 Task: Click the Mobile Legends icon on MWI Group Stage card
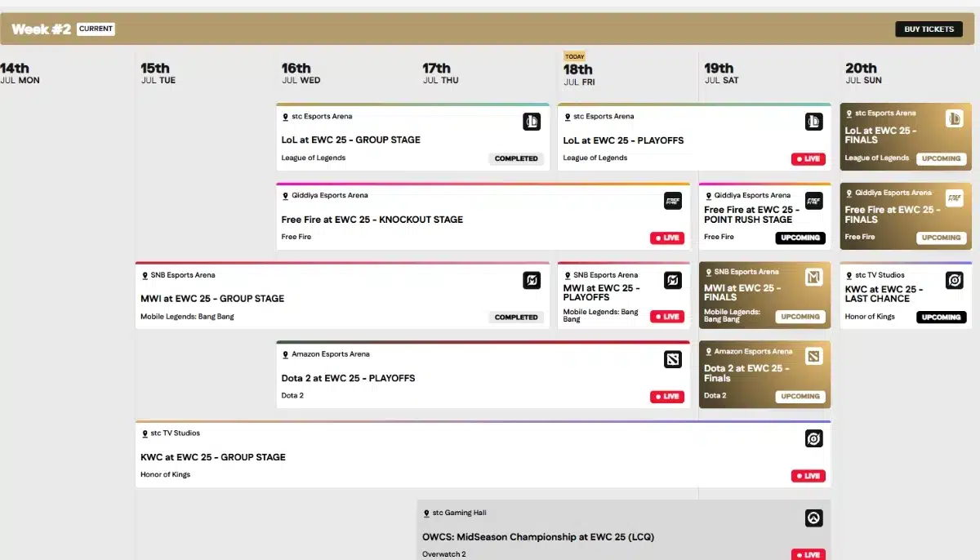point(532,281)
